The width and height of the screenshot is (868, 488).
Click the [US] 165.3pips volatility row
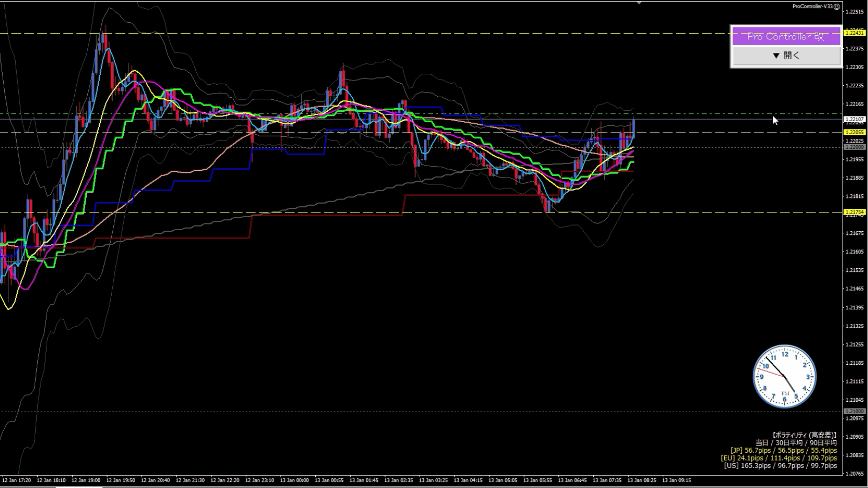click(x=781, y=466)
